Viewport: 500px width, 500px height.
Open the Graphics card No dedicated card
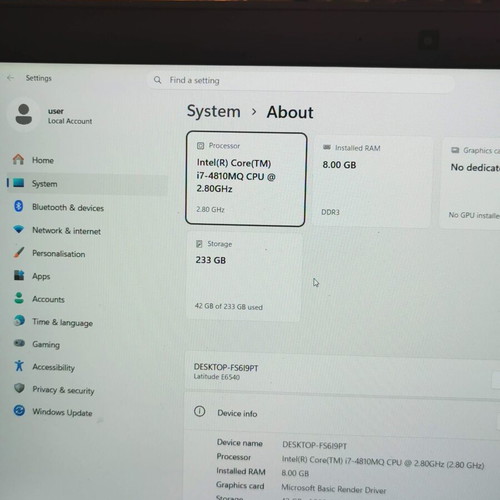pyautogui.click(x=470, y=183)
